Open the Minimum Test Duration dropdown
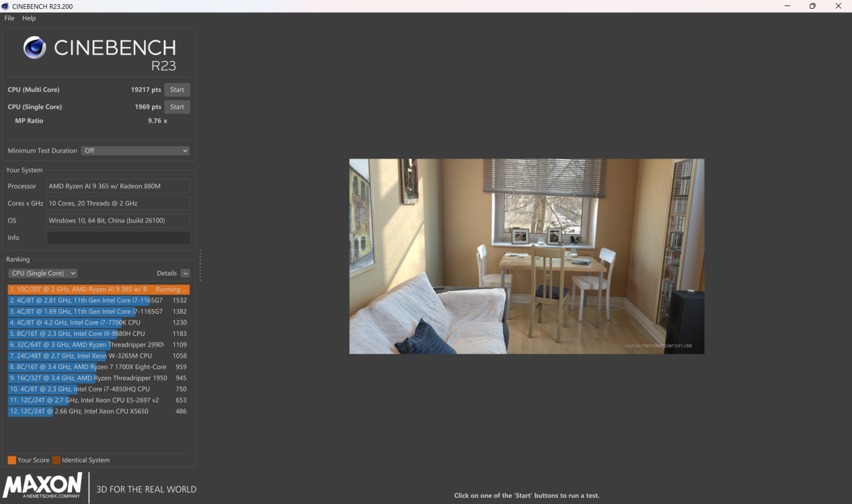The width and height of the screenshot is (852, 504). tap(134, 151)
